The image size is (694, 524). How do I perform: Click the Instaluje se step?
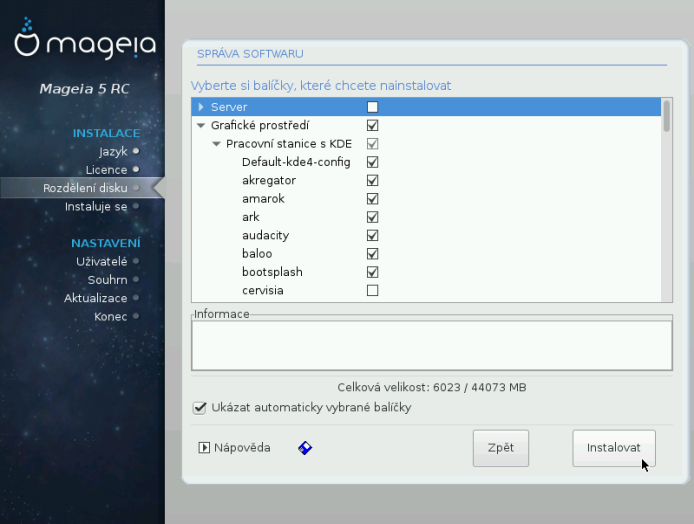(x=96, y=207)
